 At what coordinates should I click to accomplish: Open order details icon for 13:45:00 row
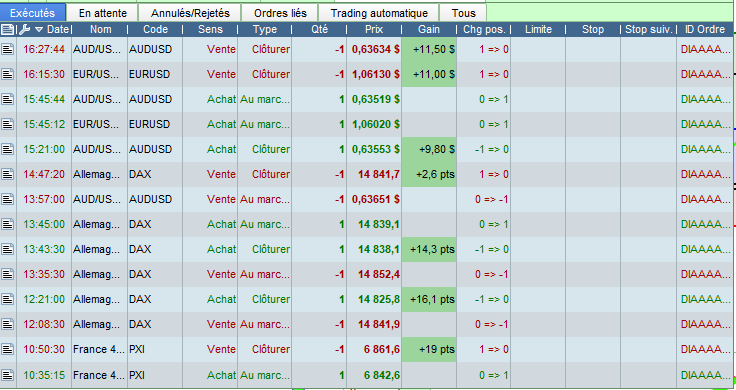(8, 224)
